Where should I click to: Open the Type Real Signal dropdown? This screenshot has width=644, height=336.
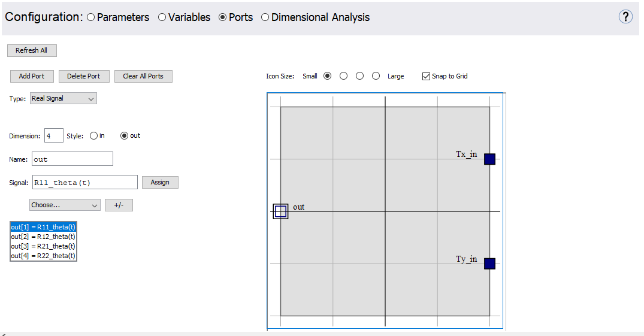(63, 98)
